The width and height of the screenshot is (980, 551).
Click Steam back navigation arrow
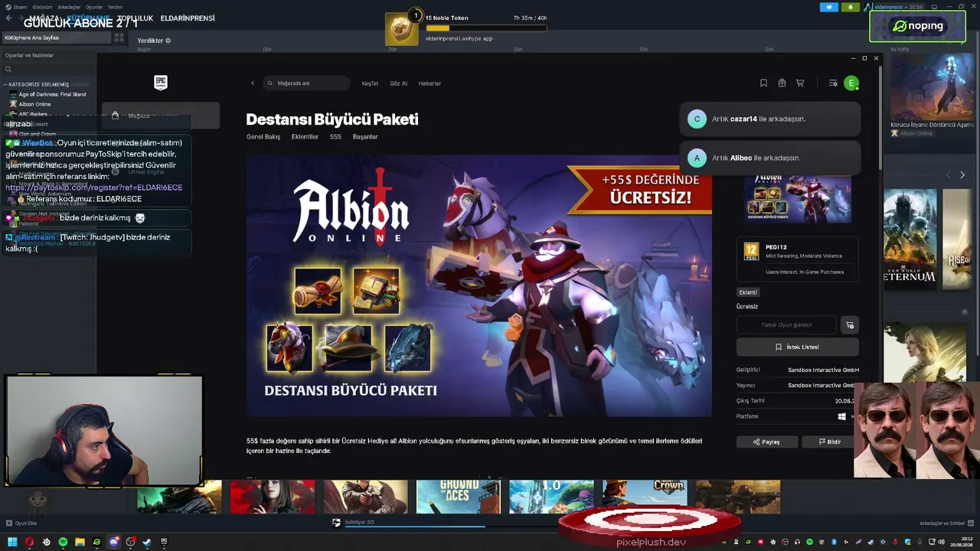(x=9, y=18)
